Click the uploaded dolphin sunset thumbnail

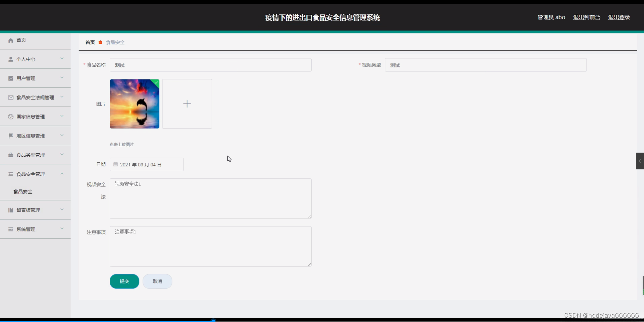click(135, 104)
